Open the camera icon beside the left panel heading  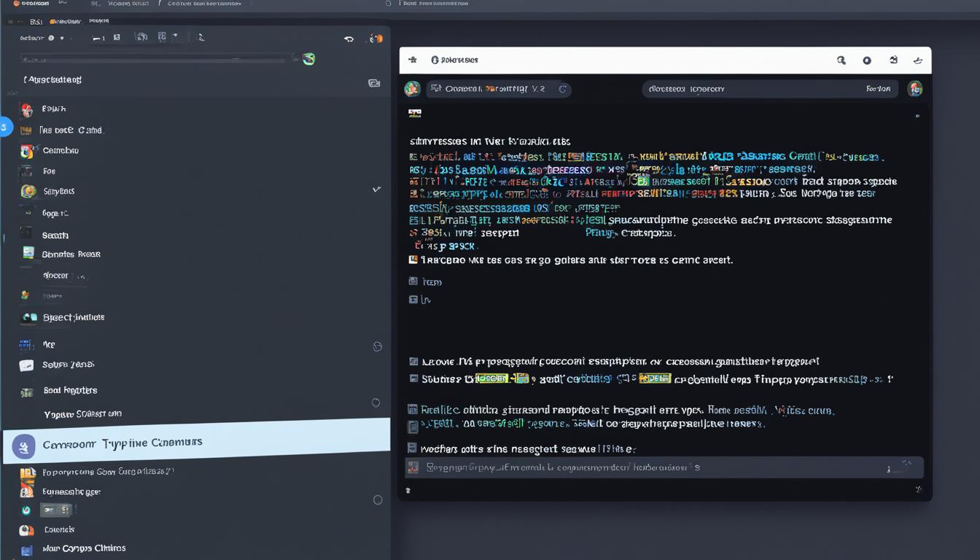pyautogui.click(x=374, y=83)
